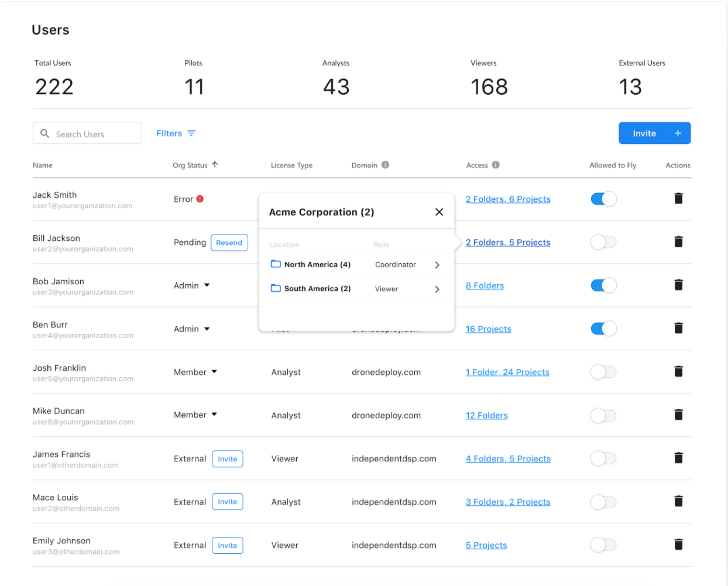Open the 1 Folder, 24 Projects link
This screenshot has height=586, width=728.
point(507,372)
